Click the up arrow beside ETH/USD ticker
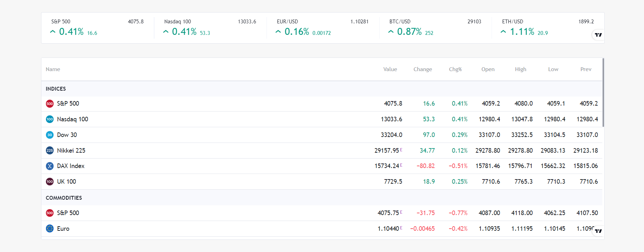The image size is (644, 252). tap(503, 32)
